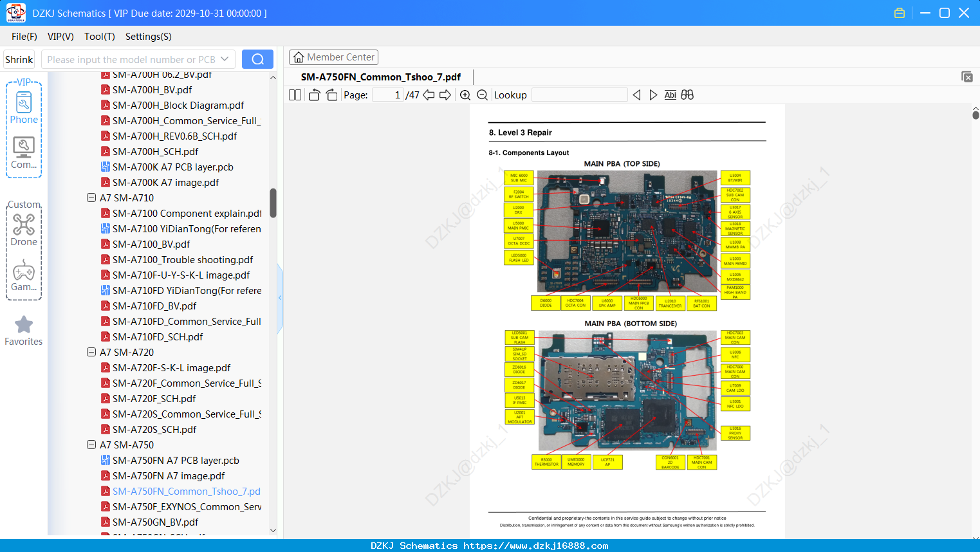This screenshot has width=980, height=552.
Task: Click the Lookup text field
Action: pos(579,95)
